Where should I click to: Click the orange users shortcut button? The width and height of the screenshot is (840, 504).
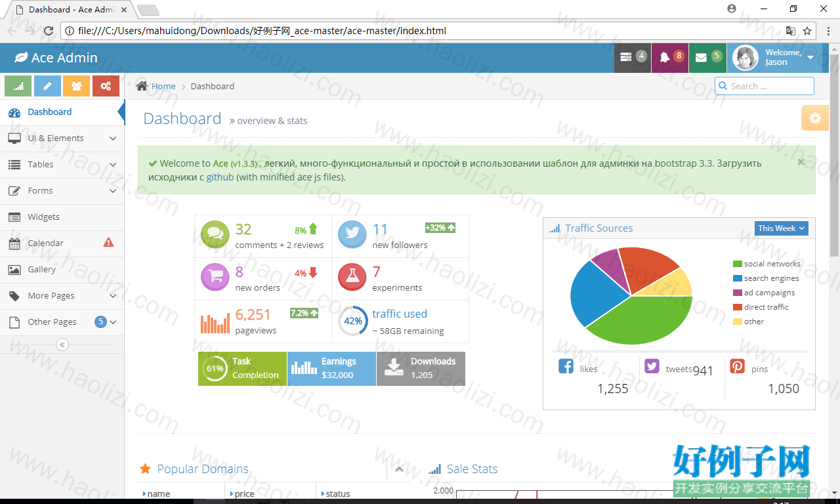pos(77,86)
